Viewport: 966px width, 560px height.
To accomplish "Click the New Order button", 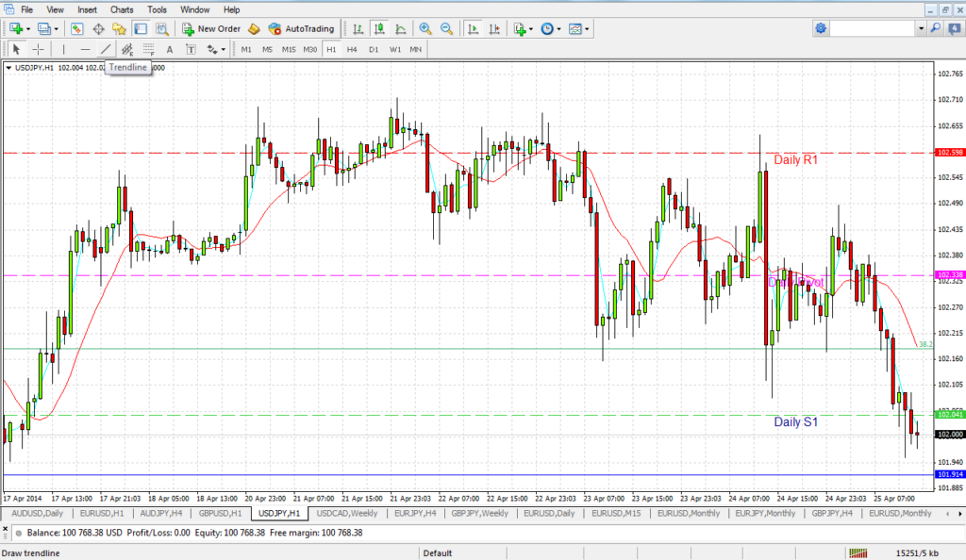I will (211, 29).
